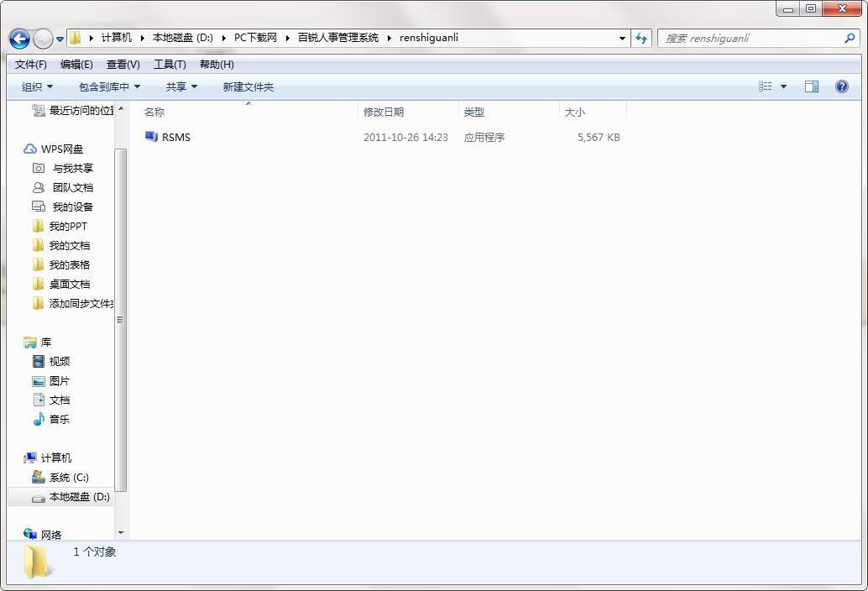
Task: Click the 1 个对象 status text
Action: (95, 552)
